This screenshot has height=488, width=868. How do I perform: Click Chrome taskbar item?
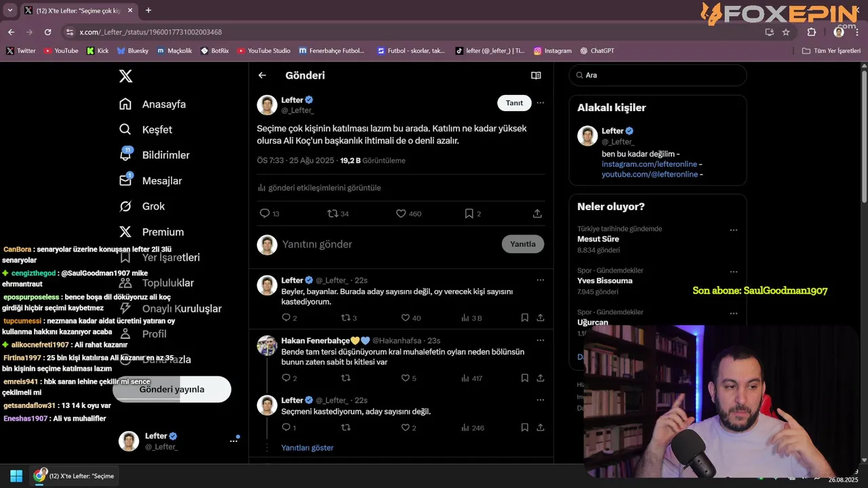tap(75, 476)
